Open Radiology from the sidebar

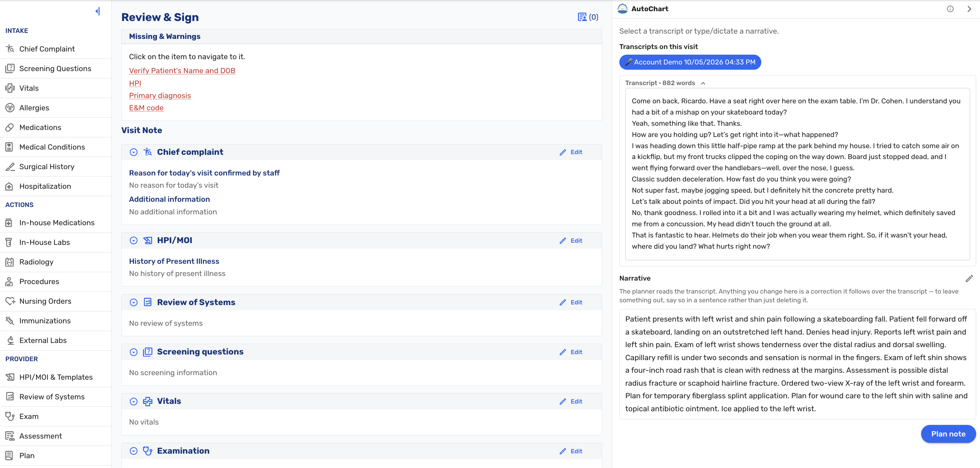(x=55, y=262)
